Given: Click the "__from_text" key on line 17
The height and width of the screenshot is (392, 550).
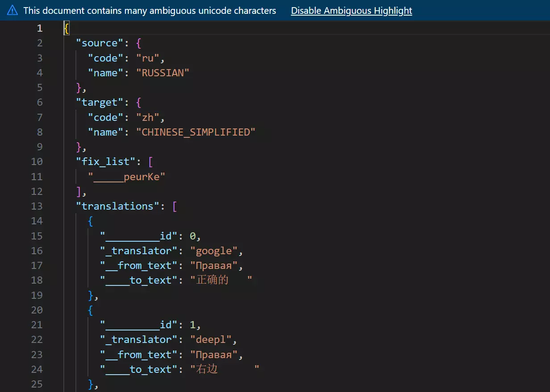Looking at the screenshot, I should pyautogui.click(x=138, y=265).
